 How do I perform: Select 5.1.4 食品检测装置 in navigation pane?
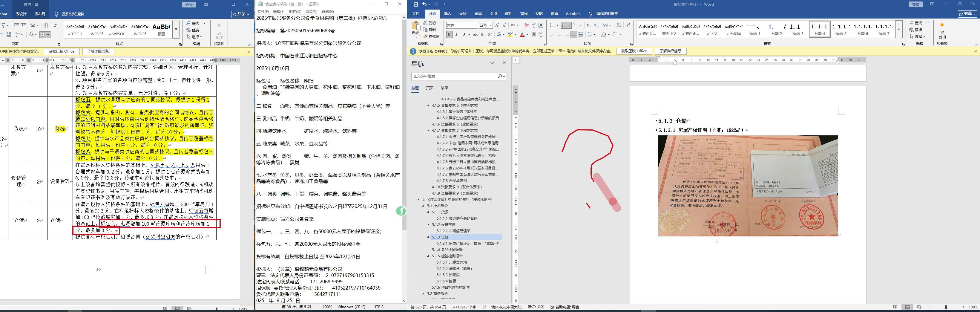[x=447, y=250]
